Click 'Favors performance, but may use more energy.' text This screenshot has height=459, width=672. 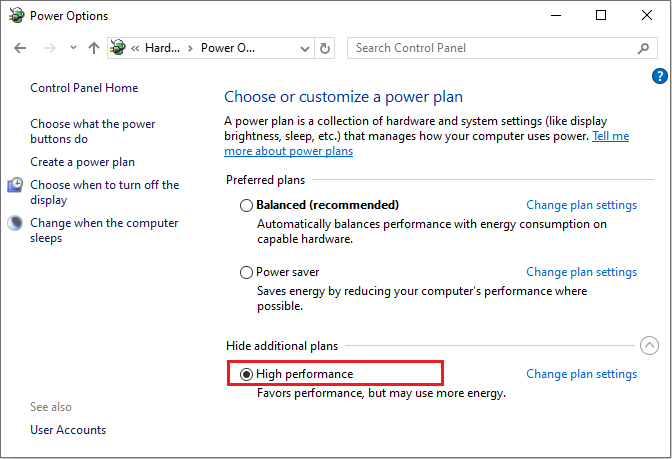(x=381, y=393)
